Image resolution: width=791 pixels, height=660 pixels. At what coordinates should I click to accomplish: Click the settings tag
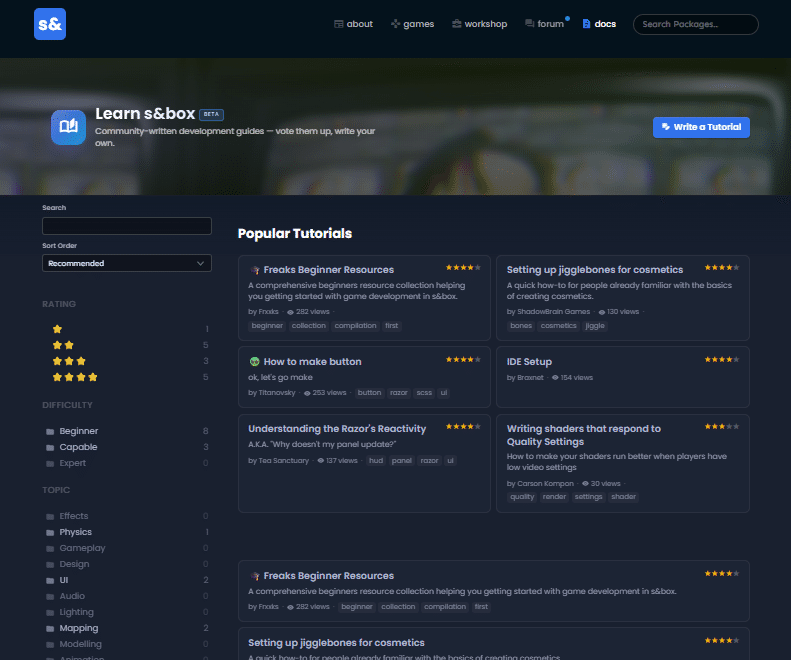(588, 497)
